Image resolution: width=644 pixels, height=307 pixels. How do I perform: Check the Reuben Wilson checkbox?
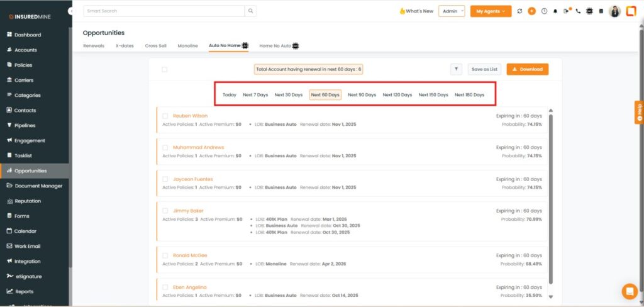165,116
